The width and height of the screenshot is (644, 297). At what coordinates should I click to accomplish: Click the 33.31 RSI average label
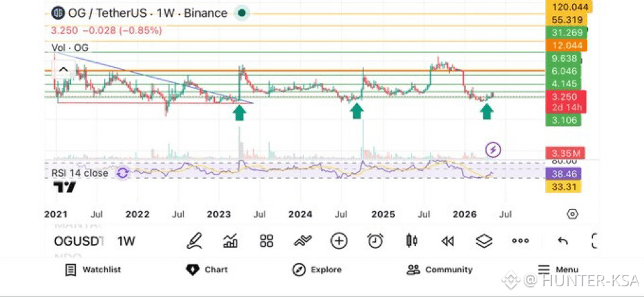point(564,187)
